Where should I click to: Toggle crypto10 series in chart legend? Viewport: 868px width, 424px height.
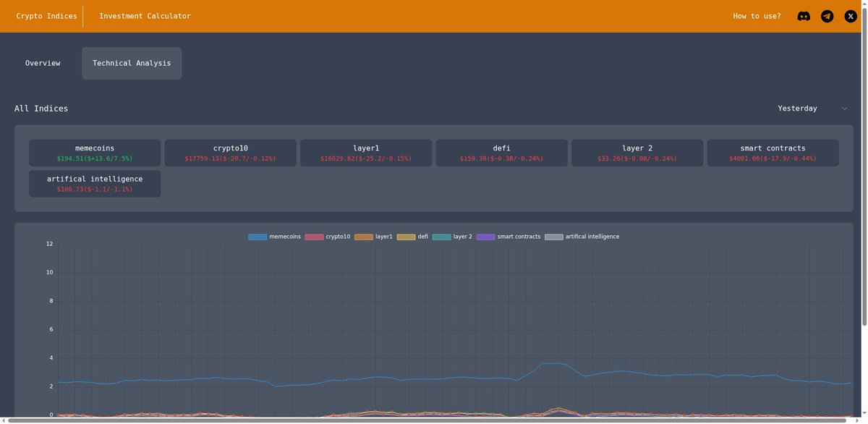coord(328,237)
